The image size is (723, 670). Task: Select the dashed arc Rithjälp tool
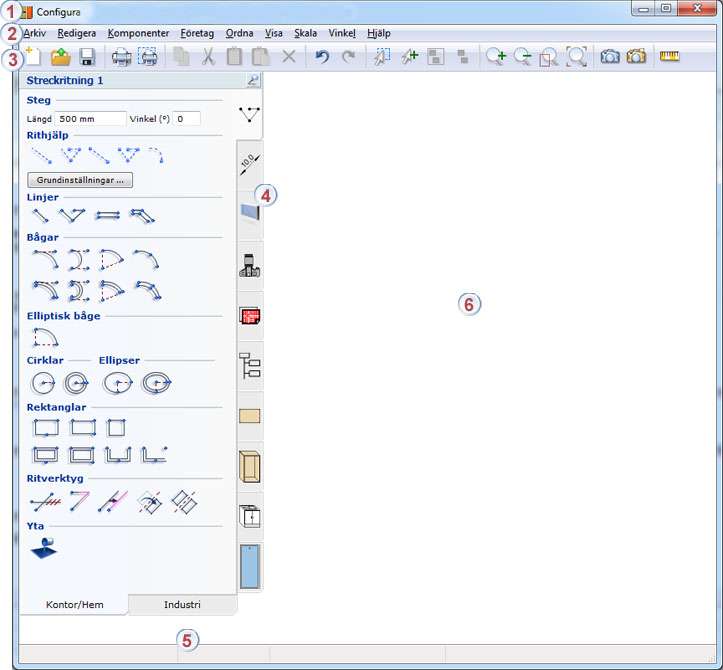[x=156, y=155]
